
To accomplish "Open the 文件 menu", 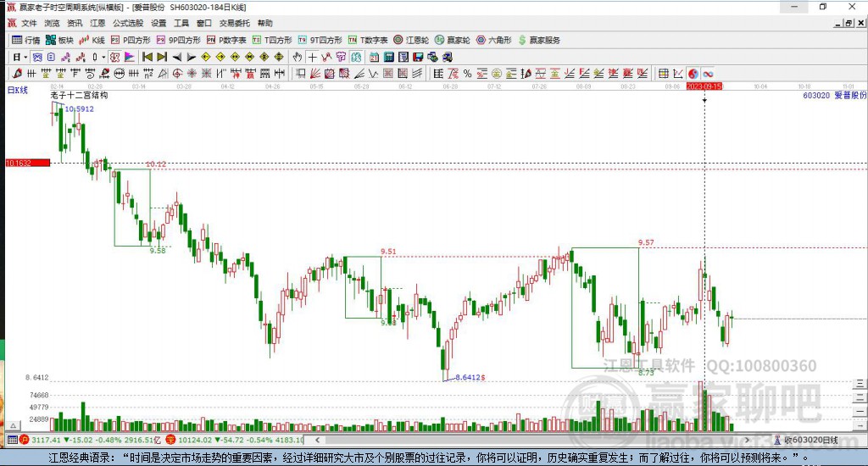I will (x=29, y=23).
